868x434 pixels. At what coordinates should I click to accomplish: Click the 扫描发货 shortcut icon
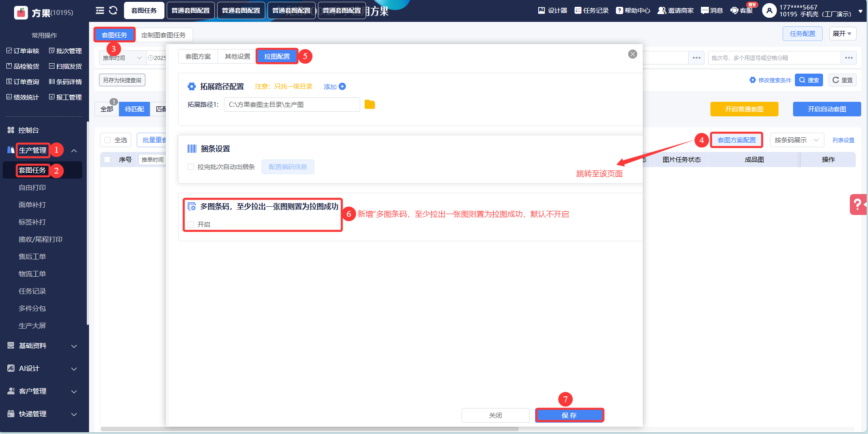click(x=52, y=66)
